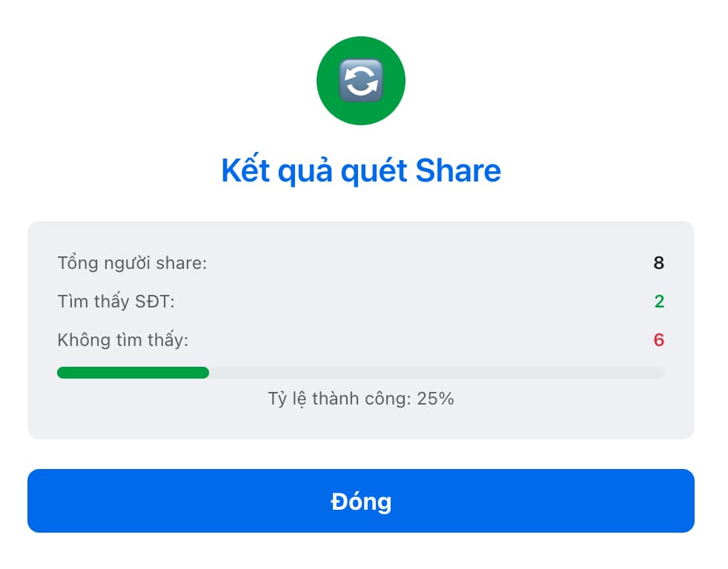Click the "25%" success rate value
This screenshot has height=569, width=728.
pyautogui.click(x=435, y=399)
